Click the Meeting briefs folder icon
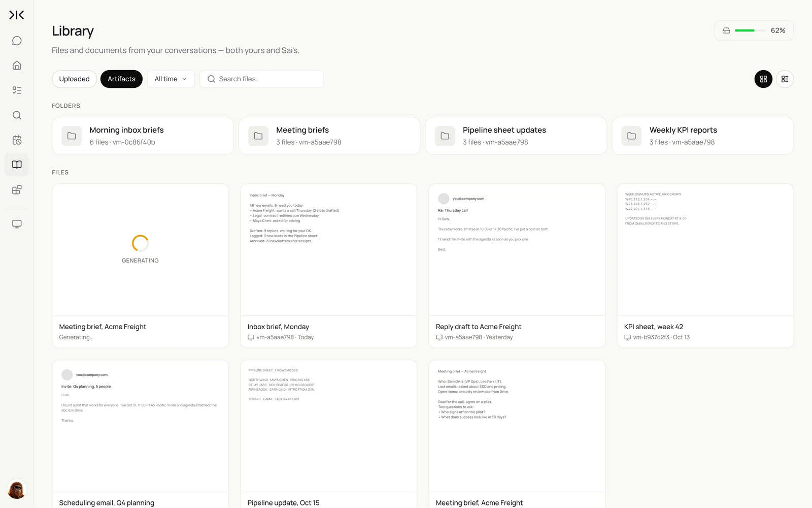The image size is (812, 508). point(258,136)
